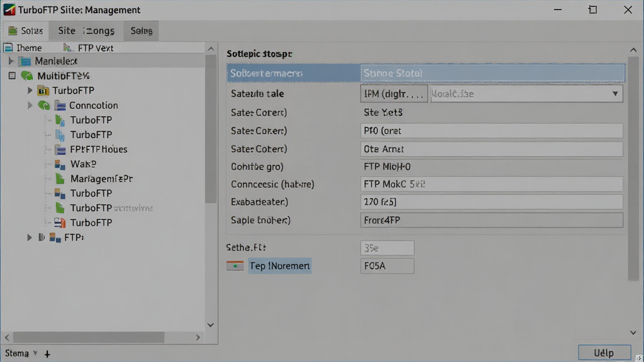
Task: Click the Ote Arnat input field
Action: pos(492,149)
